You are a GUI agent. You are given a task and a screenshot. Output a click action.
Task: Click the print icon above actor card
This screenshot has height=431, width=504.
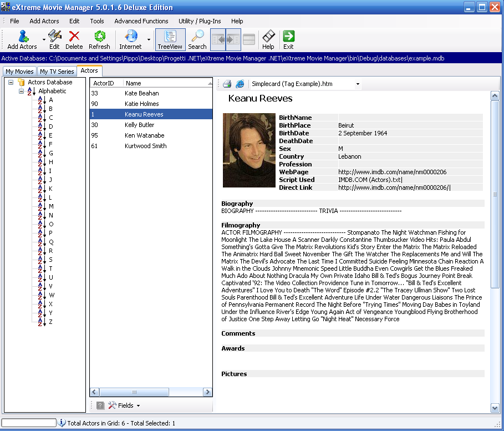(x=227, y=84)
